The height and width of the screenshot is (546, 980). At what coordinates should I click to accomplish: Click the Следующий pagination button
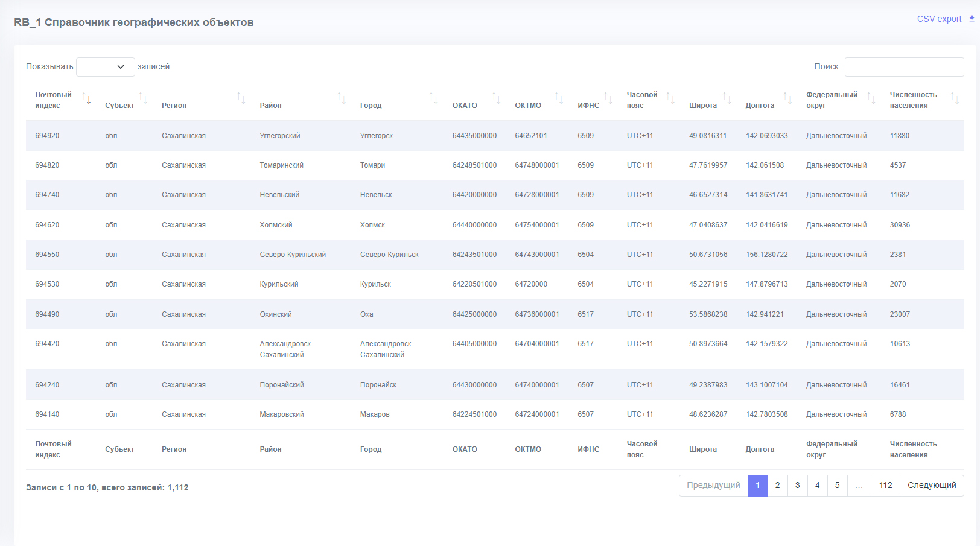[x=932, y=486]
